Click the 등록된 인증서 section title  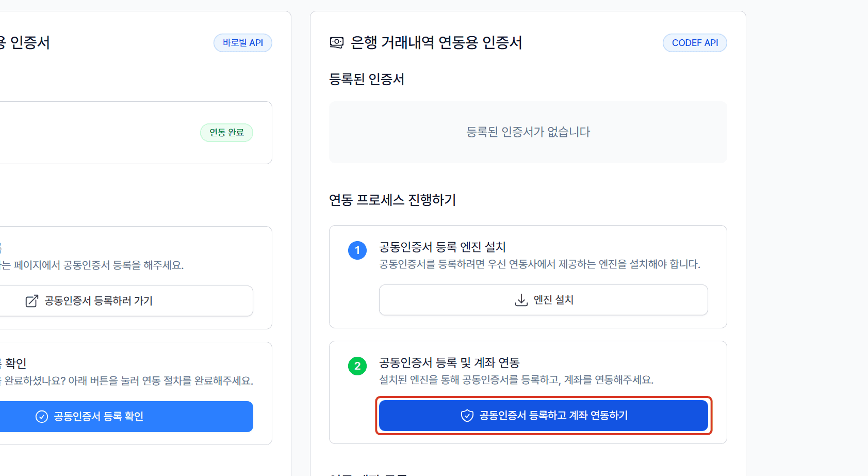click(x=367, y=79)
